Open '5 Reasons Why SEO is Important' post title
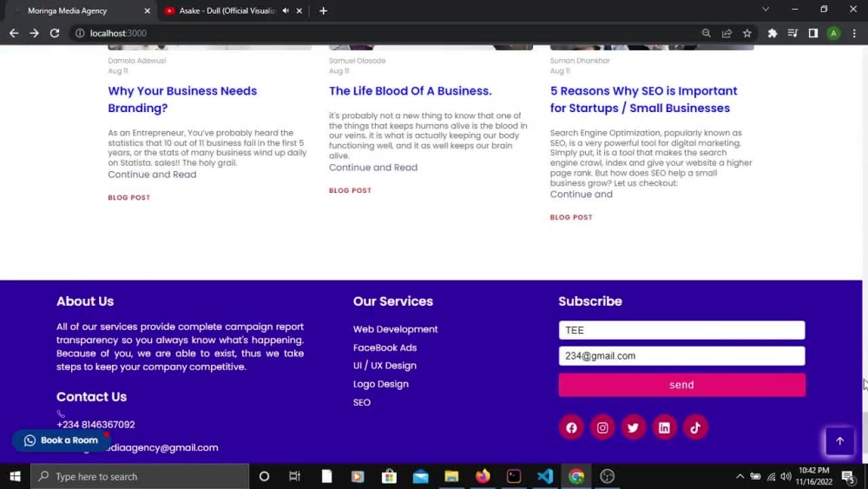 (x=643, y=99)
